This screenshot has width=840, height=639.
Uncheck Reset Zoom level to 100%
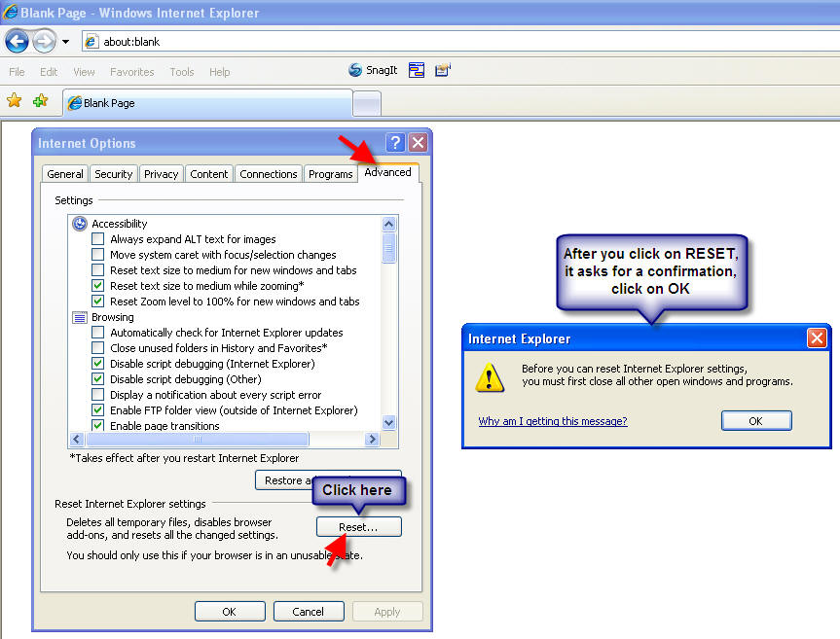(x=97, y=301)
